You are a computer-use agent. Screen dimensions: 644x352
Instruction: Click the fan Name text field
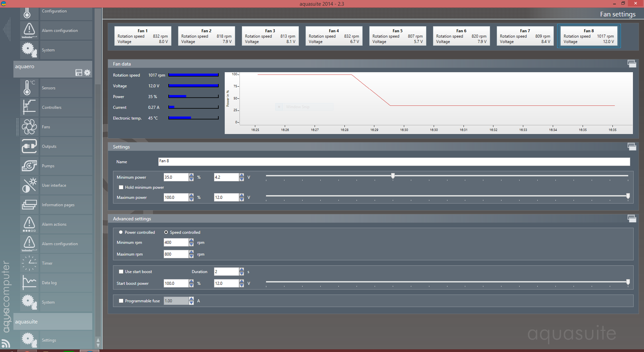[394, 162]
